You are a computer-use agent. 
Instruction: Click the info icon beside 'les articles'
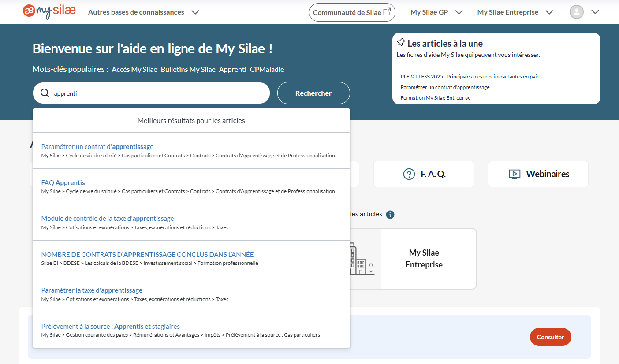pos(390,215)
